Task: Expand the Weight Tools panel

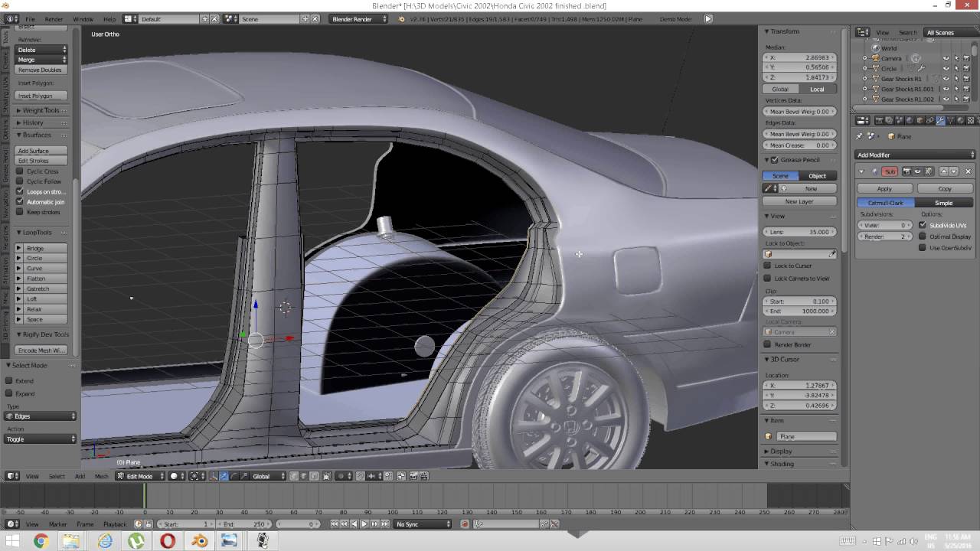Action: pyautogui.click(x=41, y=110)
